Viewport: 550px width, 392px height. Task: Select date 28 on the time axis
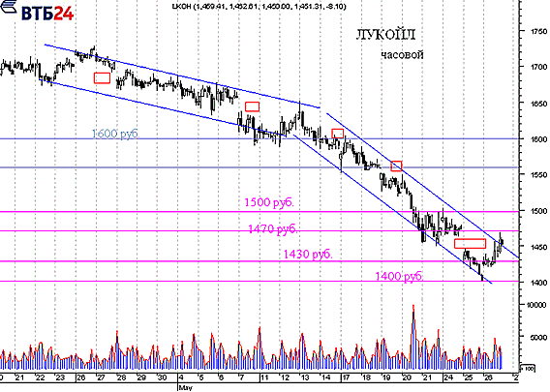coord(121,378)
